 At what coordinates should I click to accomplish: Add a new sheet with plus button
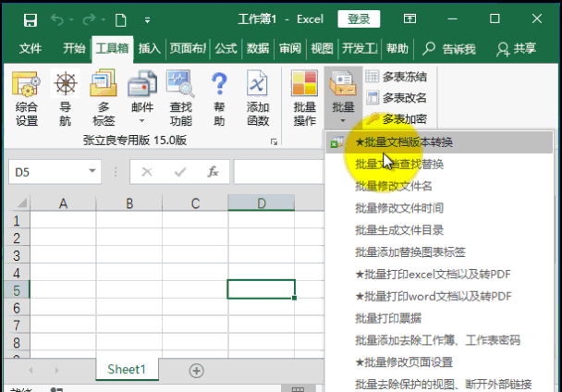(196, 370)
